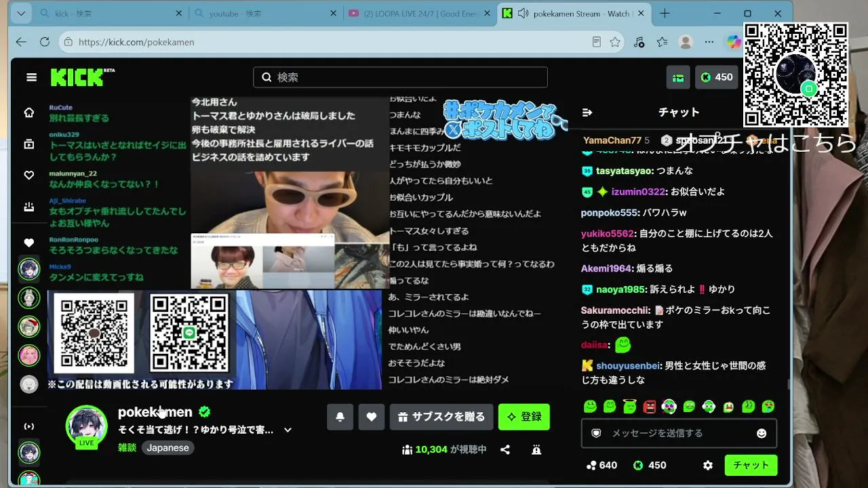The image size is (868, 488).
Task: Bookmark this page with star icon
Action: 615,42
